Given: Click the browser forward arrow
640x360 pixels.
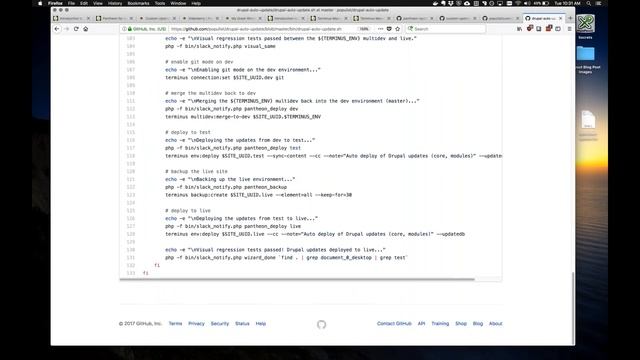Looking at the screenshot, I should (67, 29).
